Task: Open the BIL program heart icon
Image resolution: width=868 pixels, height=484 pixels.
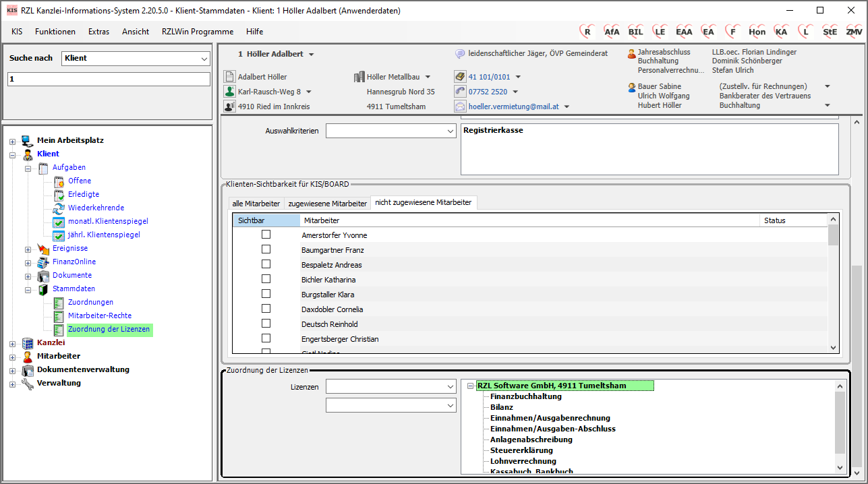Action: pyautogui.click(x=635, y=32)
